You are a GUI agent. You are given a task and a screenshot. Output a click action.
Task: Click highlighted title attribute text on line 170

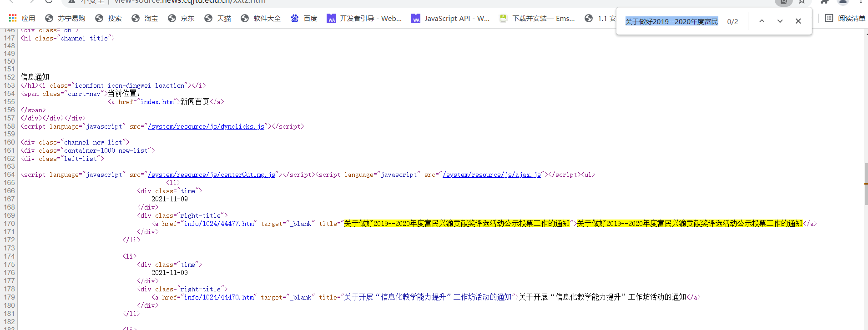(x=457, y=224)
